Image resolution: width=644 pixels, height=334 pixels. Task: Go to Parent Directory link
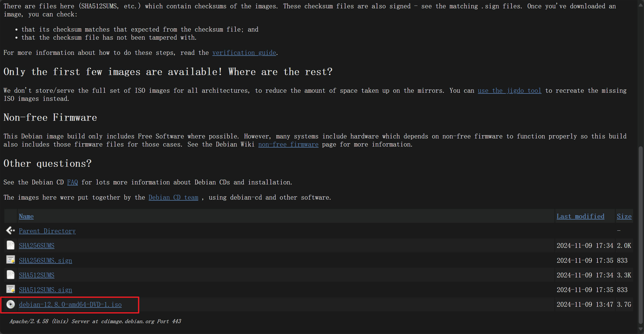tap(47, 231)
